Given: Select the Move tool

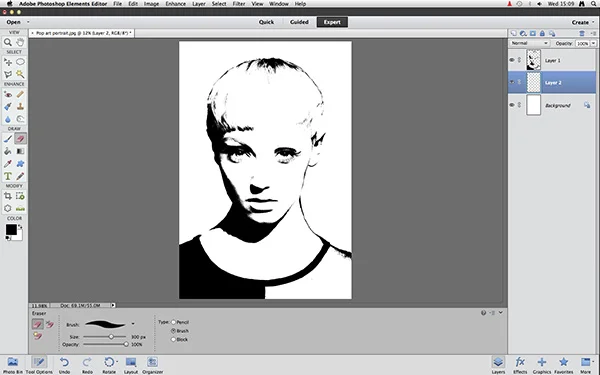Looking at the screenshot, I should pyautogui.click(x=8, y=62).
